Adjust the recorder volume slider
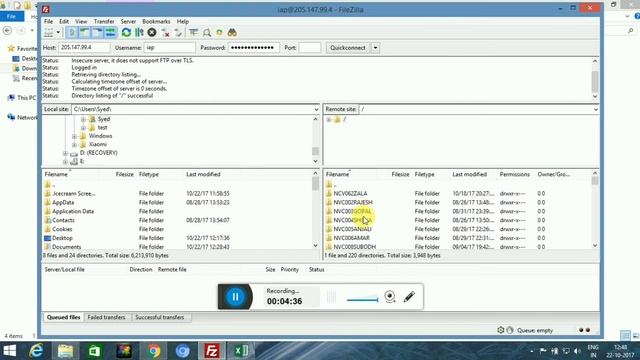Screen dimensions: 640x360 pos(362,300)
